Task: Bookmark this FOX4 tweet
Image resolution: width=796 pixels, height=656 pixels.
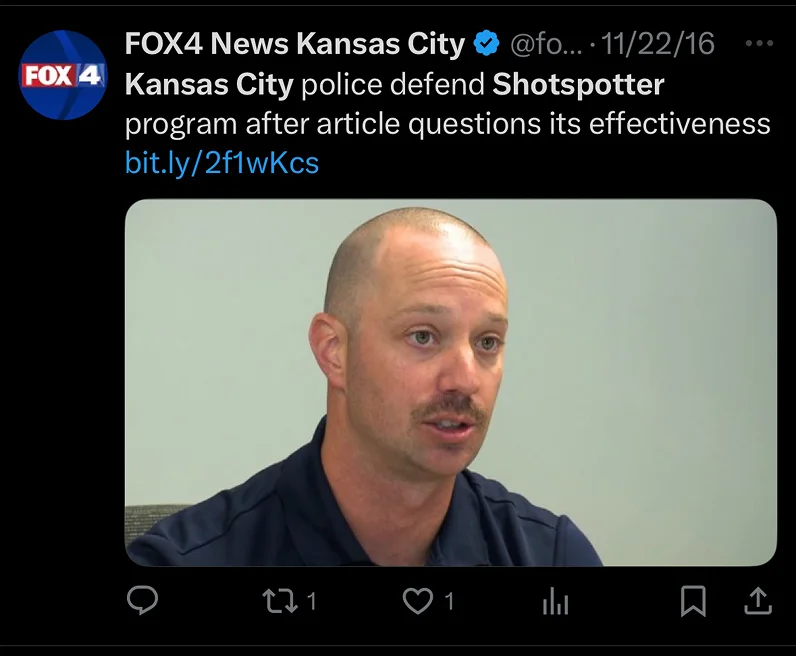Action: pos(693,601)
